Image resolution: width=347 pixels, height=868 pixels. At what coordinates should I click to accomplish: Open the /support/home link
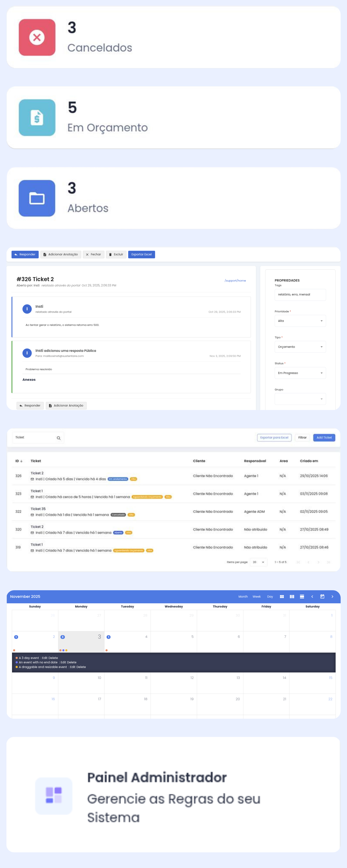pyautogui.click(x=235, y=280)
